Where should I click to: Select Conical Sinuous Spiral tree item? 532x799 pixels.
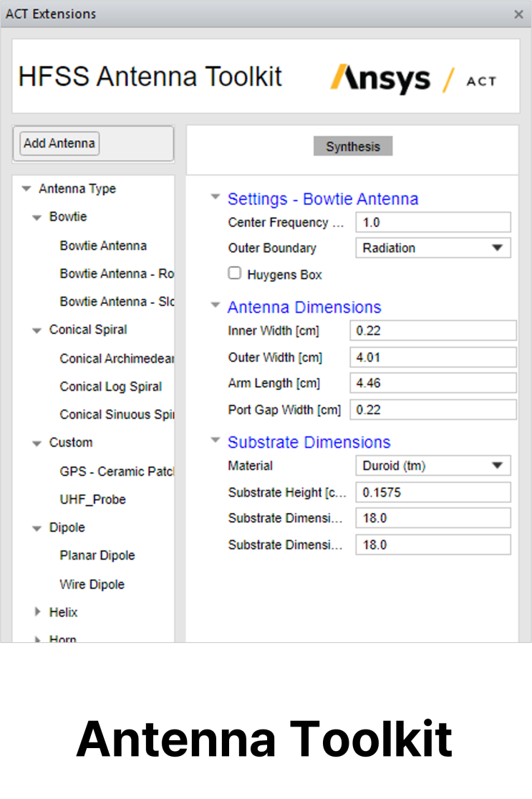pos(117,415)
